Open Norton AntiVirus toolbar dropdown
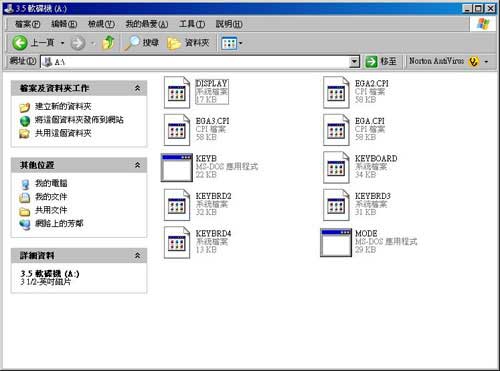Screen dimensions: 500x371 (486, 62)
